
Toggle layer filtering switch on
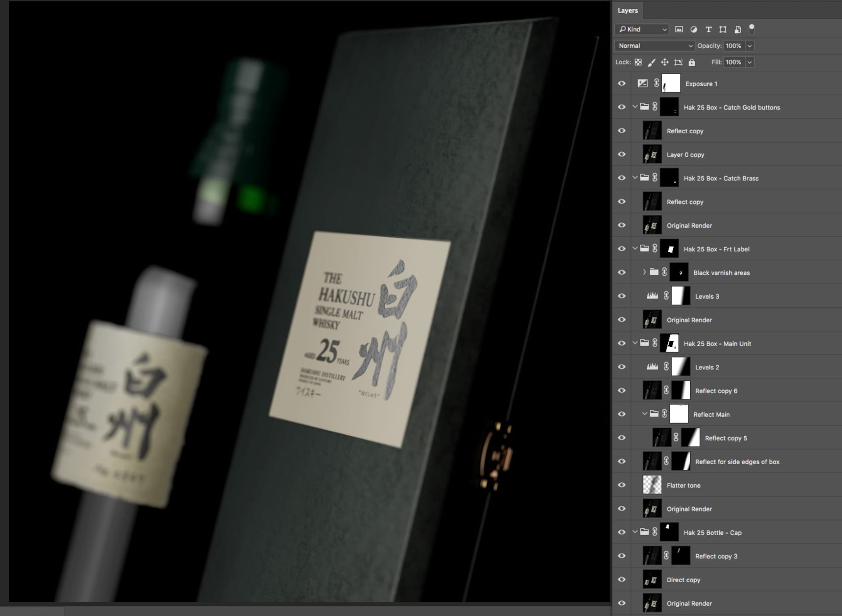pos(752,29)
